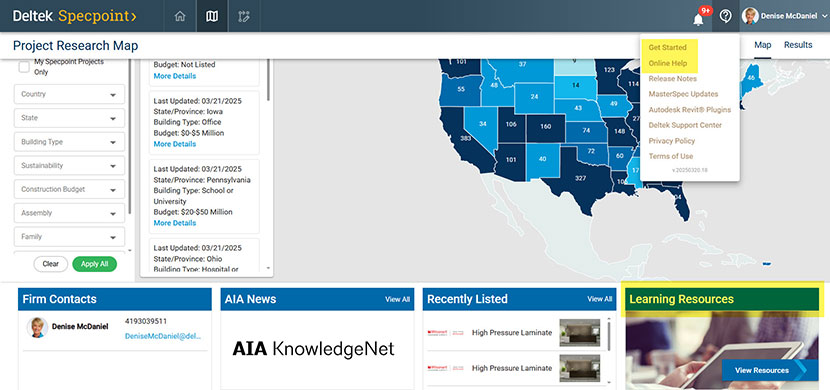
Task: Click California state showing 383
Action: 466,139
